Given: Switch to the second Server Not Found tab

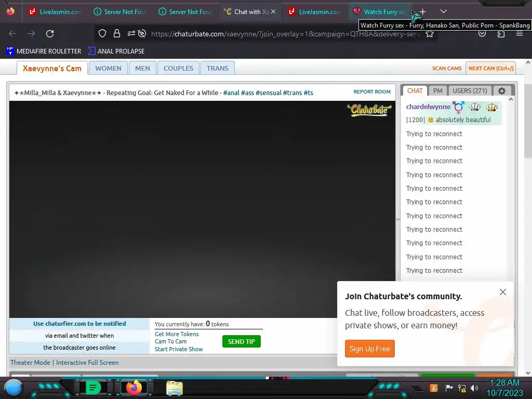Looking at the screenshot, I should [x=185, y=11].
